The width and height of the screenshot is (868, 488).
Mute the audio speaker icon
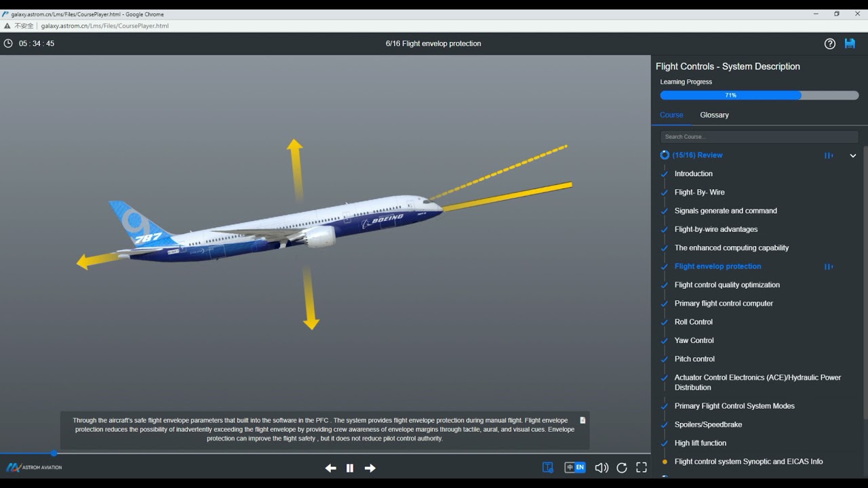pyautogui.click(x=601, y=468)
